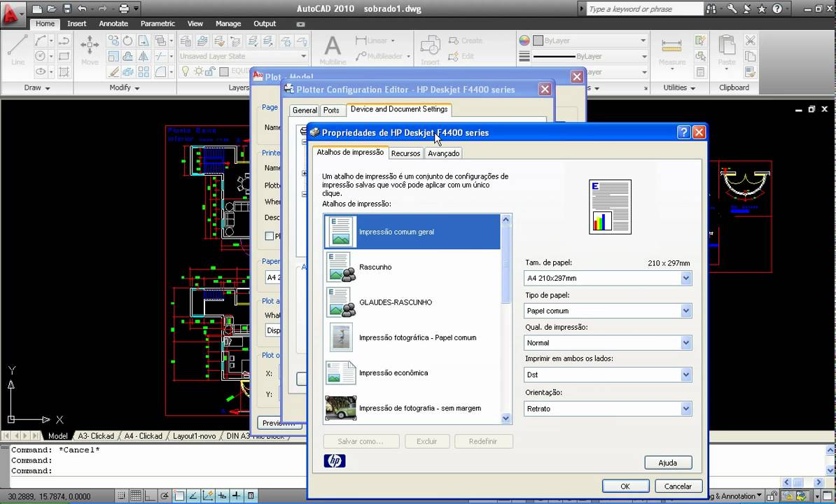Viewport: 836px width, 504px height.
Task: Toggle Polar Tracking in status bar
Action: click(165, 496)
